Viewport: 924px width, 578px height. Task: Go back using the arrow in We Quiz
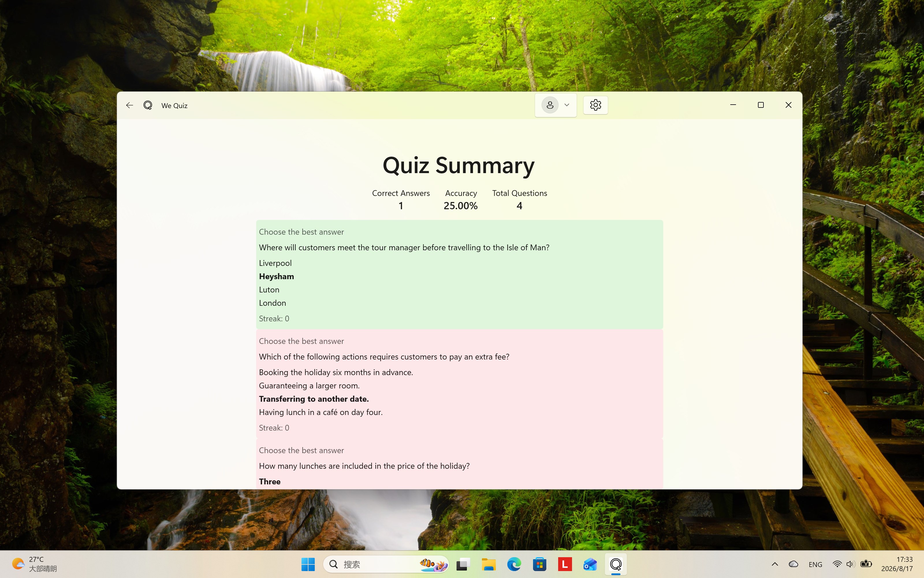pyautogui.click(x=129, y=105)
